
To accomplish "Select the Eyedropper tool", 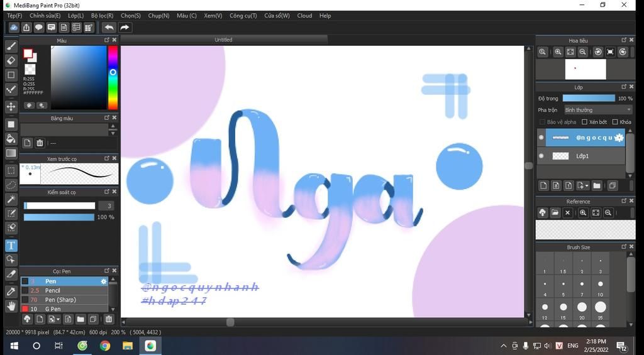I will tap(11, 291).
